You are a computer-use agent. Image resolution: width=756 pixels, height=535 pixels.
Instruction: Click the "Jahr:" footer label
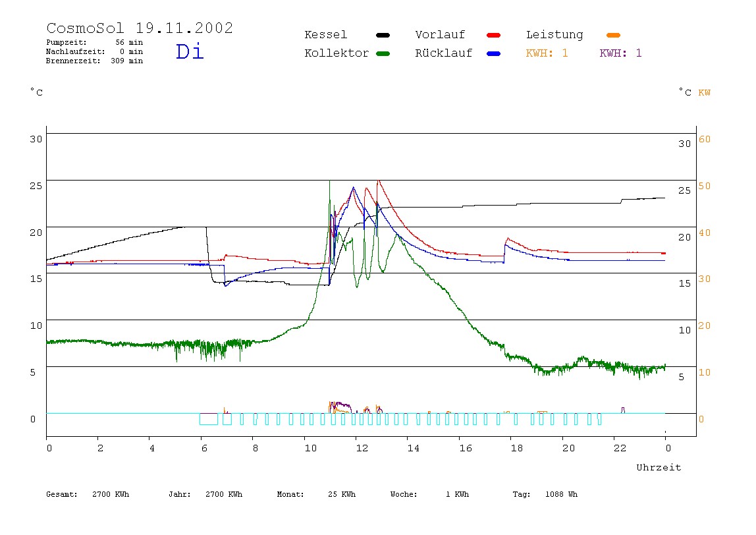180,494
